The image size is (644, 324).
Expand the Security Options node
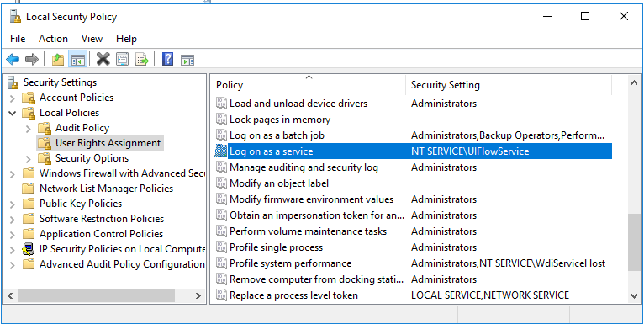click(29, 159)
